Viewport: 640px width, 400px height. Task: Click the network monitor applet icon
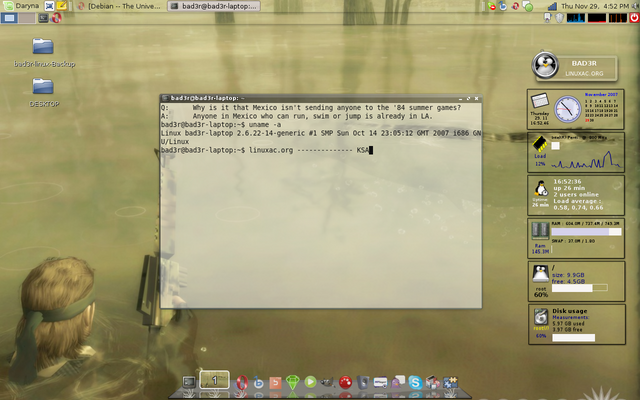[x=547, y=18]
